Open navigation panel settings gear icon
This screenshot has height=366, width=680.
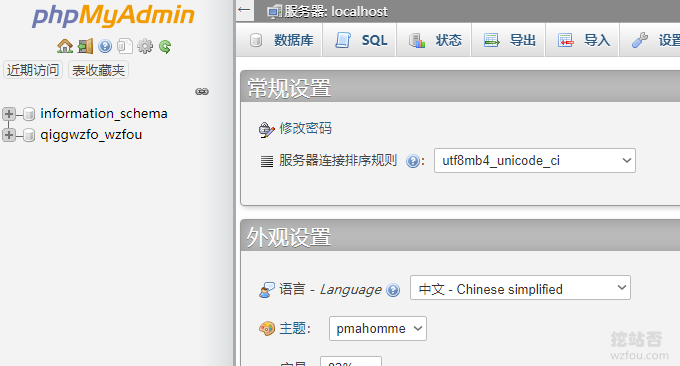point(145,46)
